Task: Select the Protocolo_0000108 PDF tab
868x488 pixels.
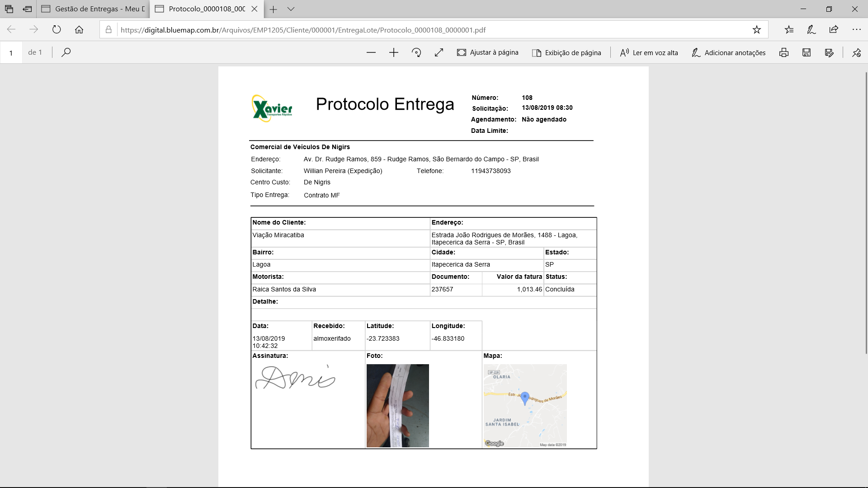Action: point(203,9)
